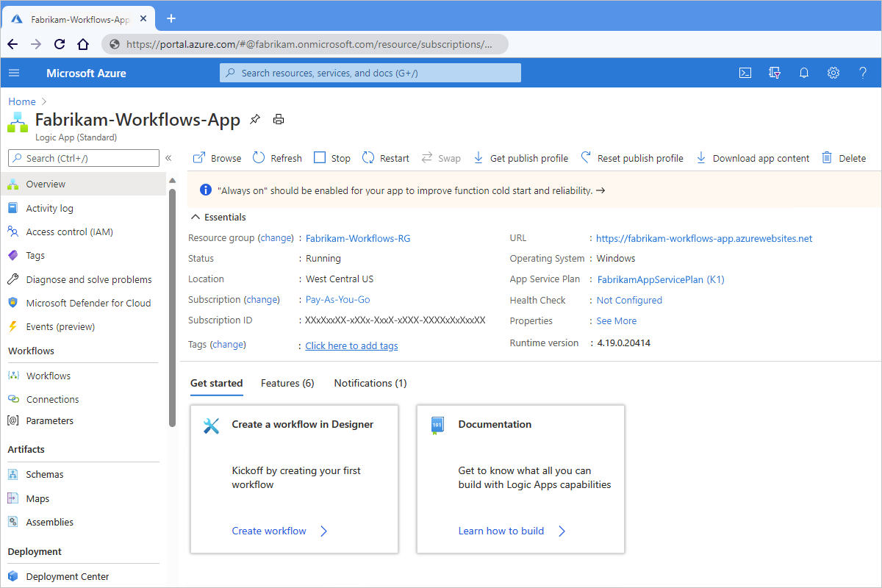Open the Resource group change dropdown
The width and height of the screenshot is (882, 588).
pos(277,237)
